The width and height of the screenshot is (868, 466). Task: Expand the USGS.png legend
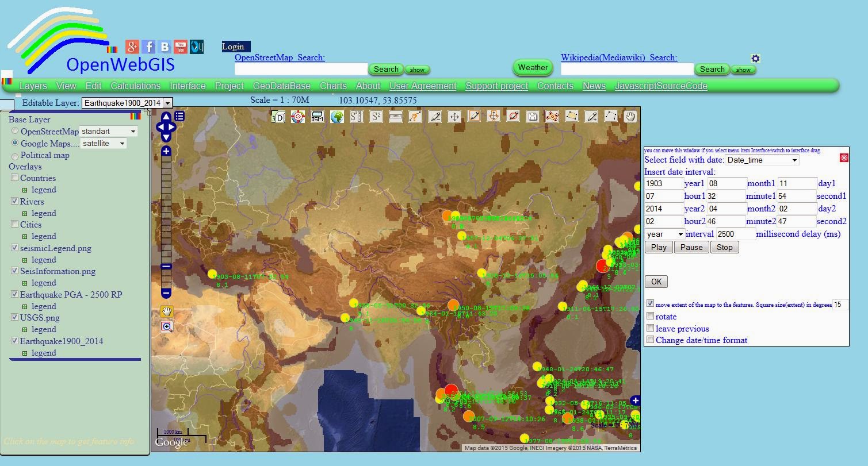[25, 330]
